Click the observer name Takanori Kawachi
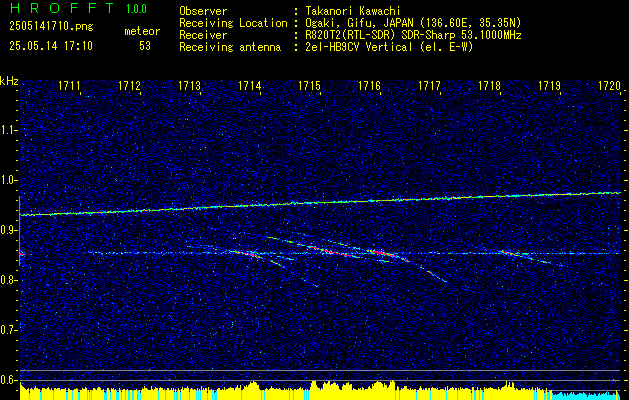Viewport: 629px width, 400px height. (351, 11)
